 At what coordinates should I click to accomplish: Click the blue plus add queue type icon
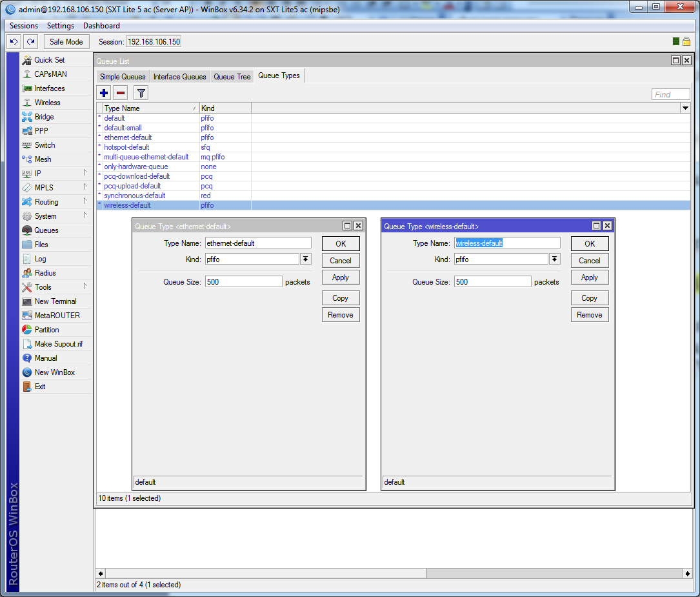click(x=104, y=93)
